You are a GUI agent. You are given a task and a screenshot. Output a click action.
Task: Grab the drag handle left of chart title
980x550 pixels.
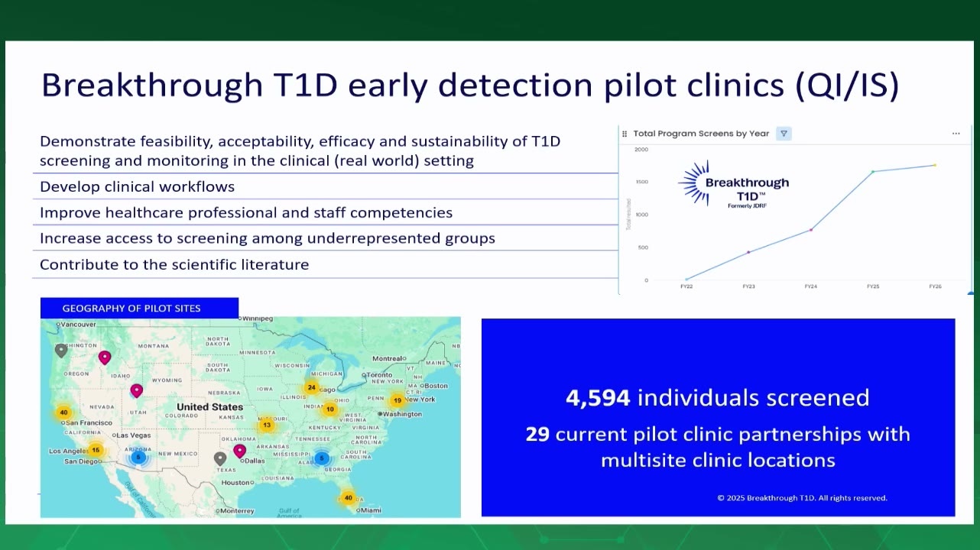coord(625,134)
